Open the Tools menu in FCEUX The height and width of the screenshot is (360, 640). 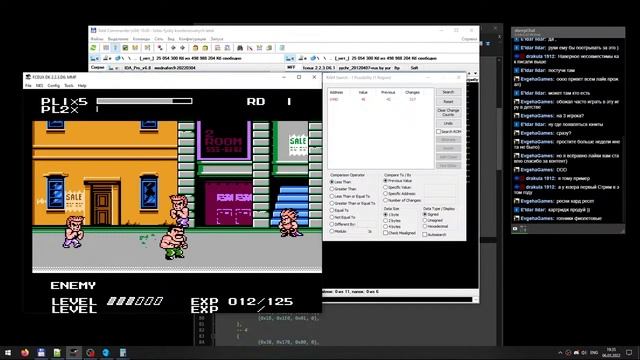[69, 86]
